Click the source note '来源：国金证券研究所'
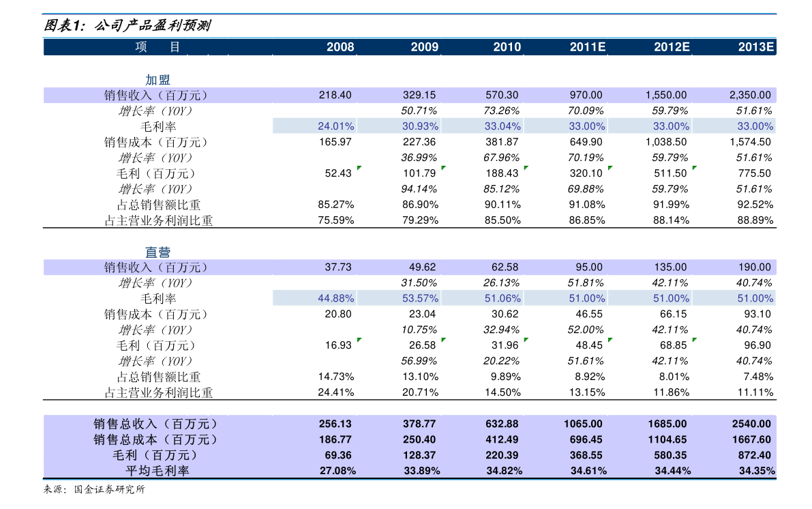Screen dimensions: 812x509 [x=94, y=489]
